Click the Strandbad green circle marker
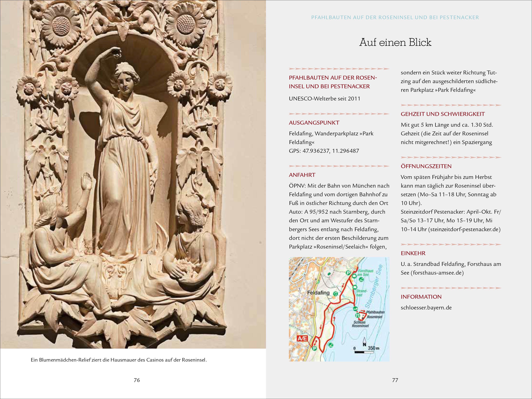The height and width of the screenshot is (399, 532). click(355, 287)
